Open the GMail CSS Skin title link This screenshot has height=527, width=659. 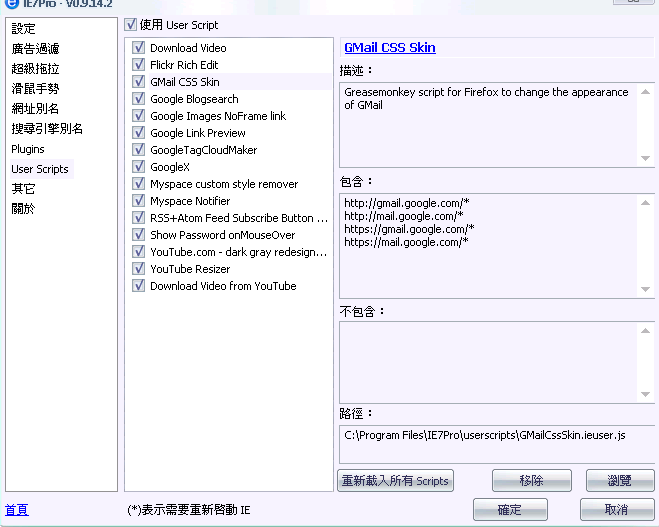[x=390, y=47]
